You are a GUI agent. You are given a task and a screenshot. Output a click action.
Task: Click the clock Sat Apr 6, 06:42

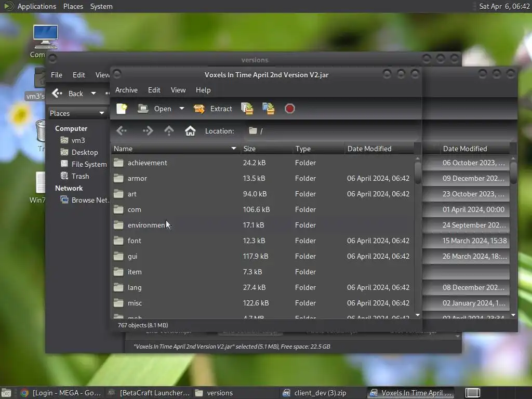click(x=504, y=6)
